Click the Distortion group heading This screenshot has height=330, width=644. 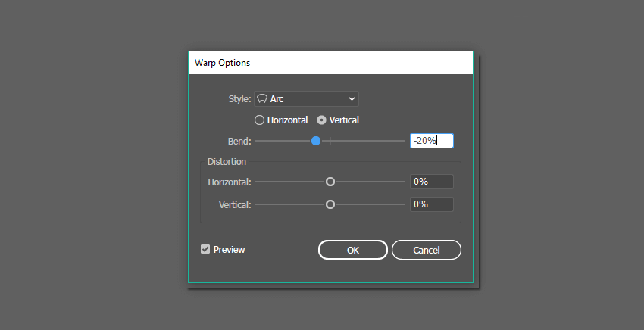pyautogui.click(x=227, y=161)
